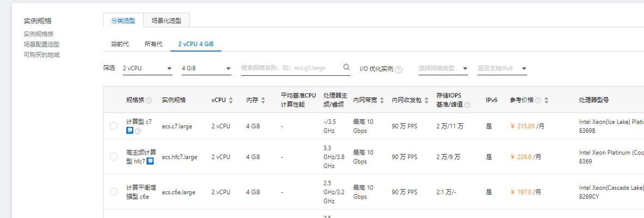This screenshot has width=644, height=218.
Task: Open 可购买的地域 link in sidebar
Action: click(x=41, y=55)
